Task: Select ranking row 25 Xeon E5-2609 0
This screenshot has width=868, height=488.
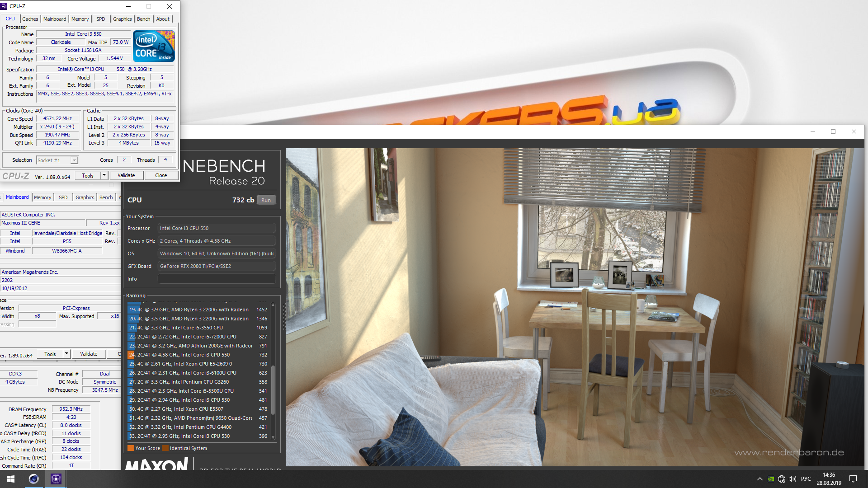Action: coord(198,364)
